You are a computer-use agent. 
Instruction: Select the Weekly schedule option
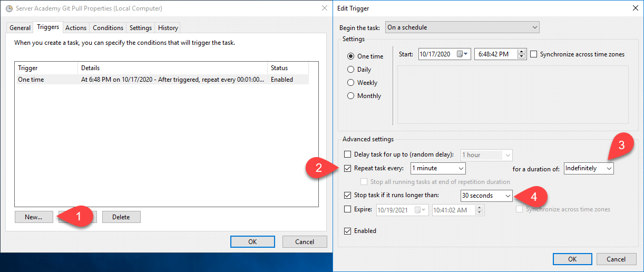(351, 83)
